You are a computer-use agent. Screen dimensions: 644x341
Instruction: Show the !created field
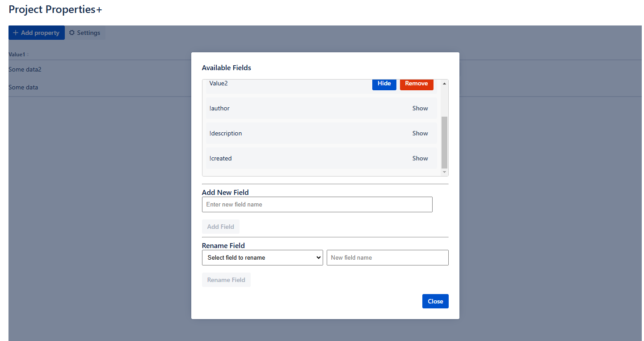click(420, 159)
